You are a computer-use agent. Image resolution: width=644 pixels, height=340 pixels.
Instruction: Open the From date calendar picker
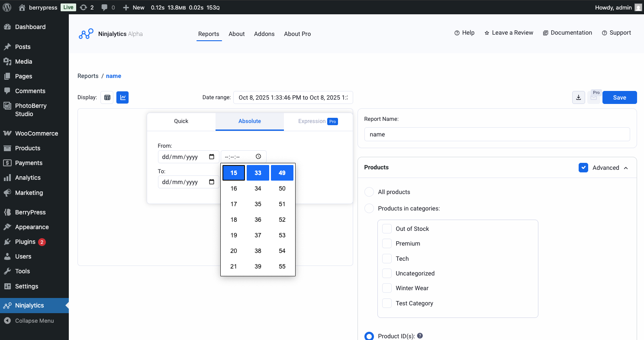pos(212,156)
